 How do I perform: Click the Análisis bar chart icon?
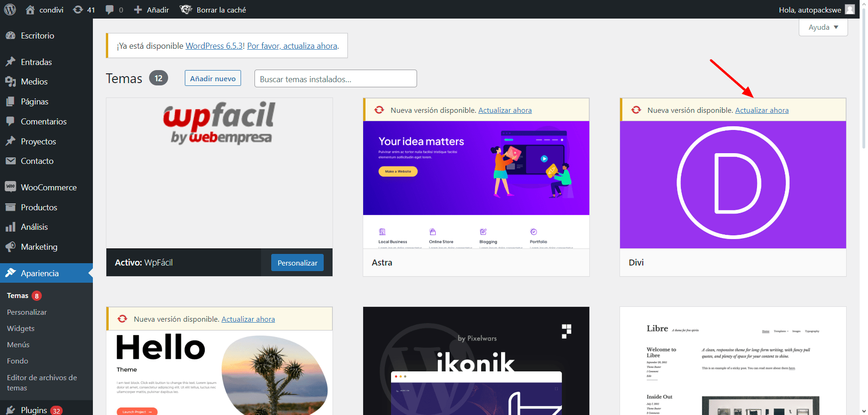[11, 227]
